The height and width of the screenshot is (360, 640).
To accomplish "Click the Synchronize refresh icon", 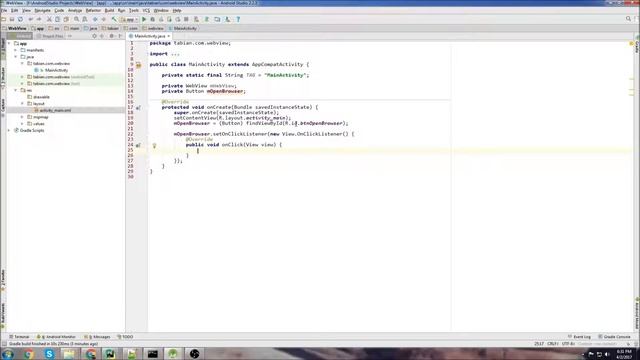I will tap(20, 19).
